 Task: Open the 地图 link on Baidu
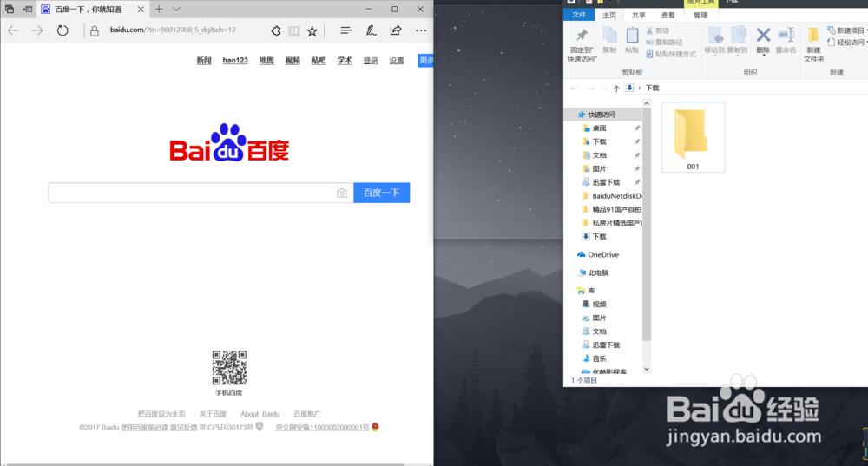(x=266, y=61)
